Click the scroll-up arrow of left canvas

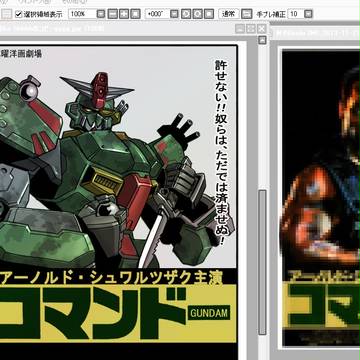pos(262,40)
